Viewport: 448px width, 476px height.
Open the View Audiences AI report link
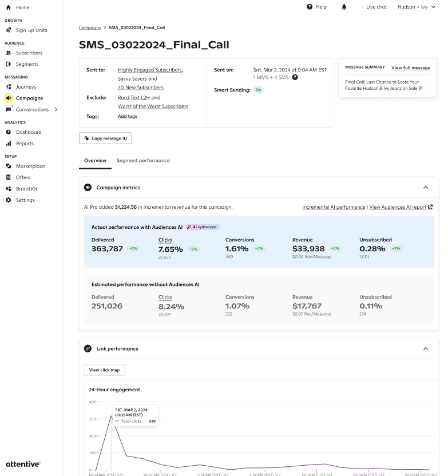pos(398,207)
